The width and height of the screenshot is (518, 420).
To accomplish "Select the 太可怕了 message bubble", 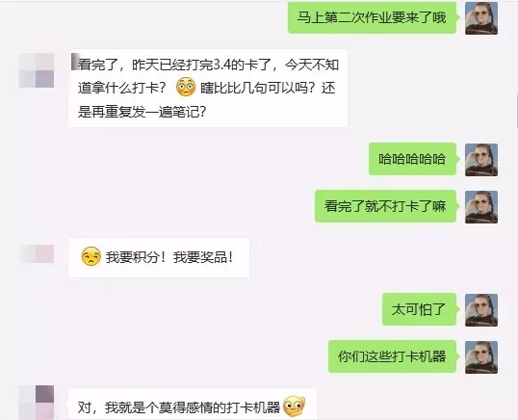I will pyautogui.click(x=419, y=309).
